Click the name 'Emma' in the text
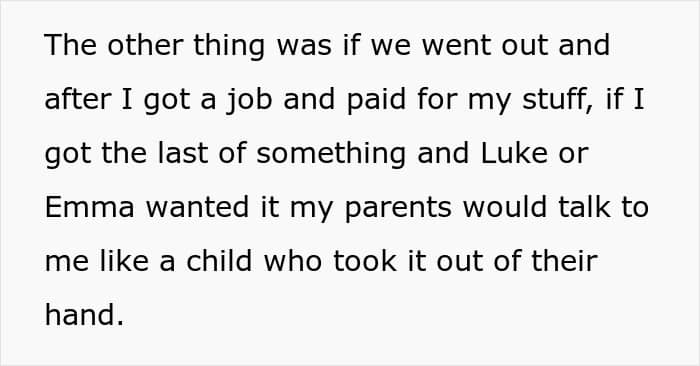700x366 pixels. coord(89,207)
